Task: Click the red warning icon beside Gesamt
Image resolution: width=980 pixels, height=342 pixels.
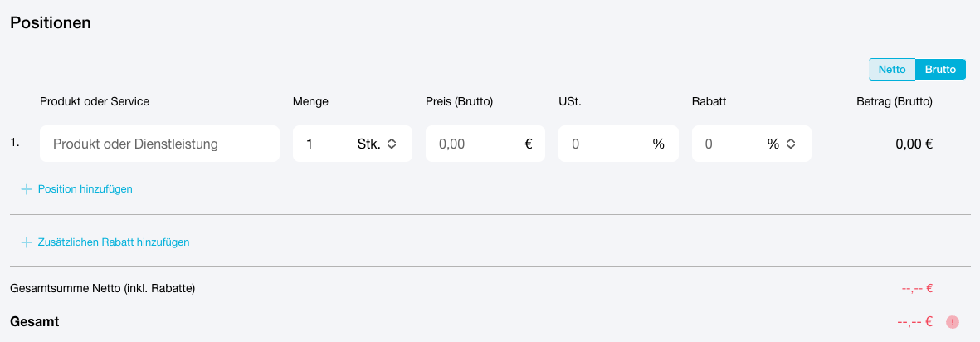Action: coord(952,322)
